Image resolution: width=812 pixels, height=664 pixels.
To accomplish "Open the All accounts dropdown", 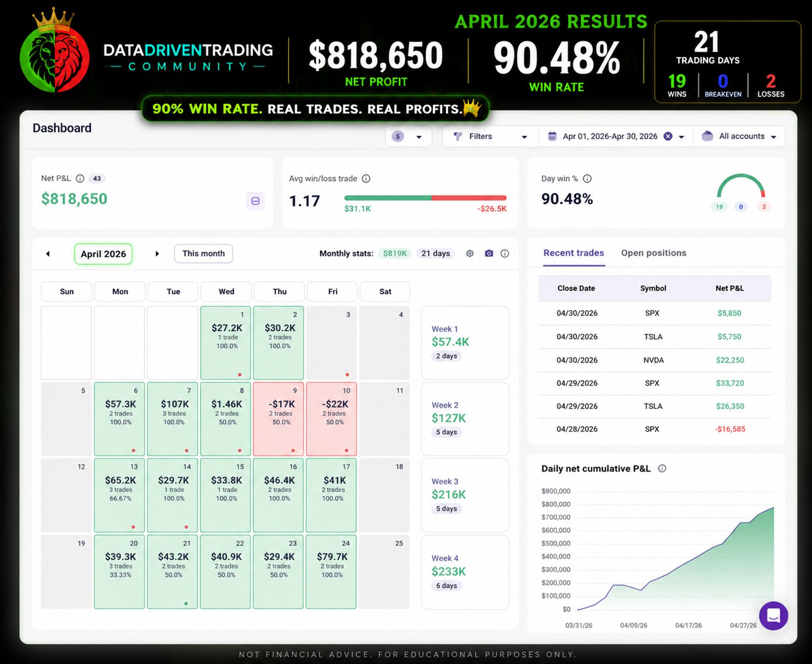I will pos(739,136).
